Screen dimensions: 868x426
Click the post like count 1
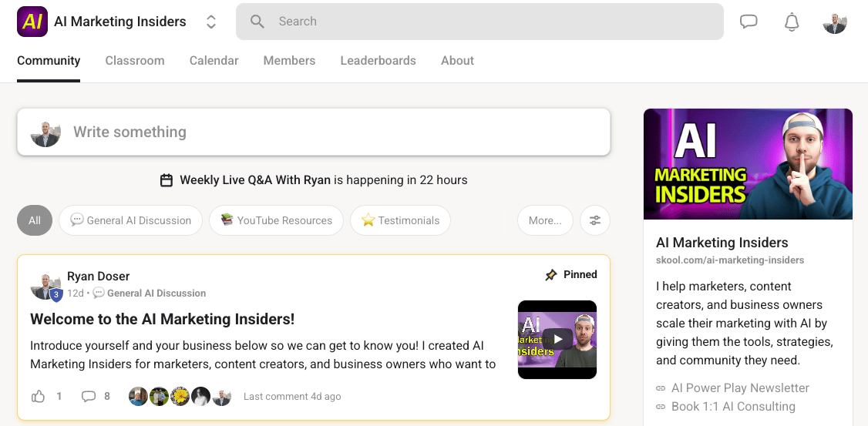point(59,396)
